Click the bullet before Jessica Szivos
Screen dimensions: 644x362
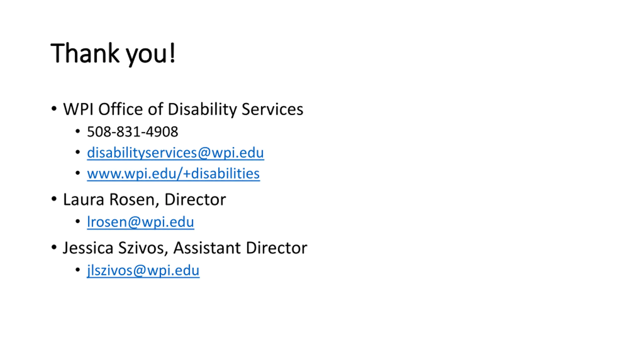pos(54,247)
